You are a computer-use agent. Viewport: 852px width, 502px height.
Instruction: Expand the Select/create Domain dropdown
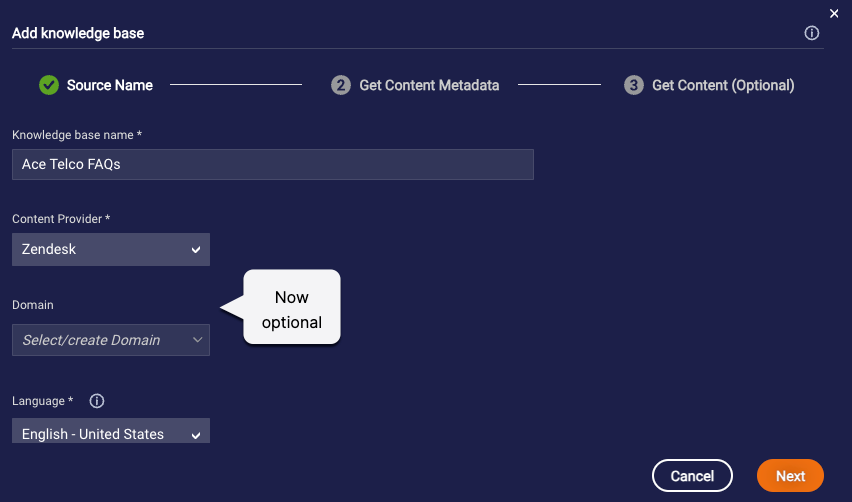[x=111, y=340]
